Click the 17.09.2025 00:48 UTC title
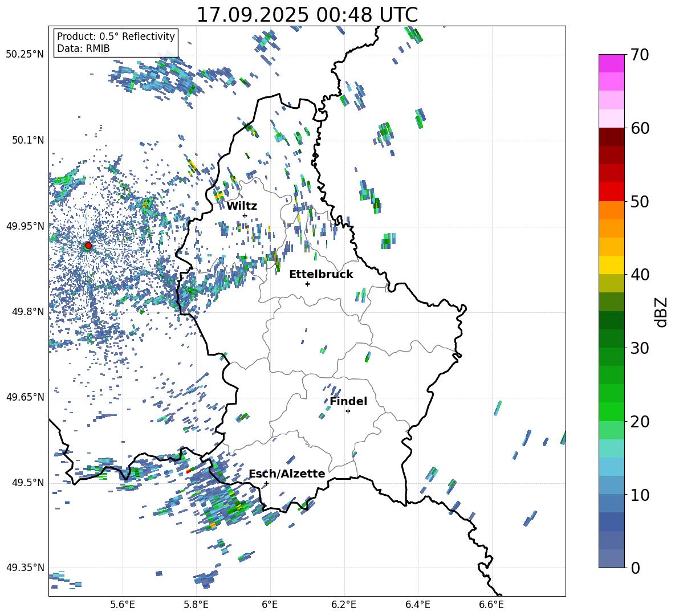This screenshot has width=675, height=616. coord(307,15)
